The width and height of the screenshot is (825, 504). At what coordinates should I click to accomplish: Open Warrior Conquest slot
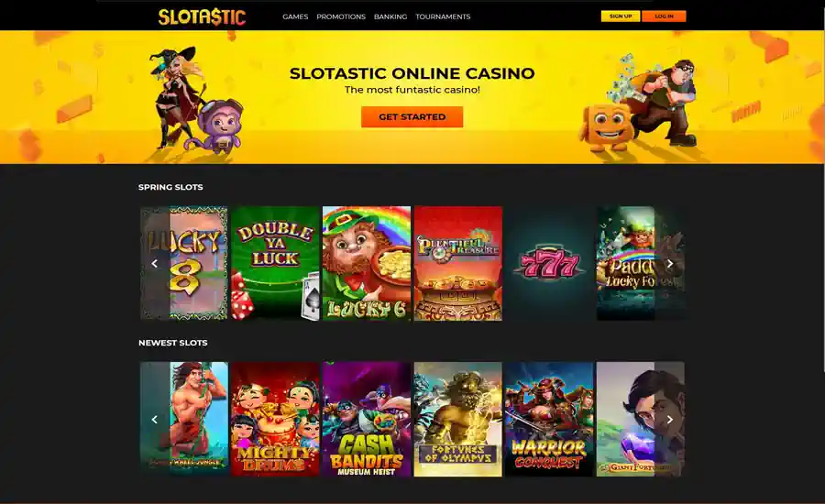pyautogui.click(x=549, y=420)
